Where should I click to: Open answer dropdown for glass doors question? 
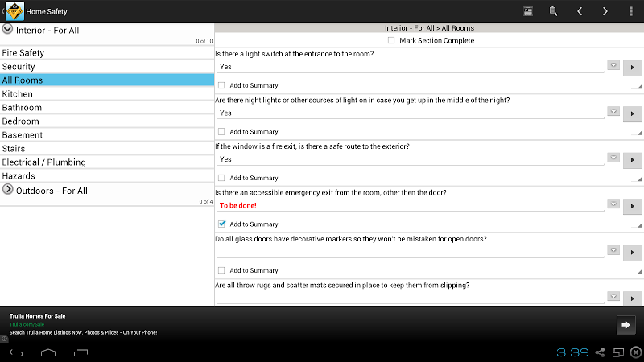click(x=613, y=250)
